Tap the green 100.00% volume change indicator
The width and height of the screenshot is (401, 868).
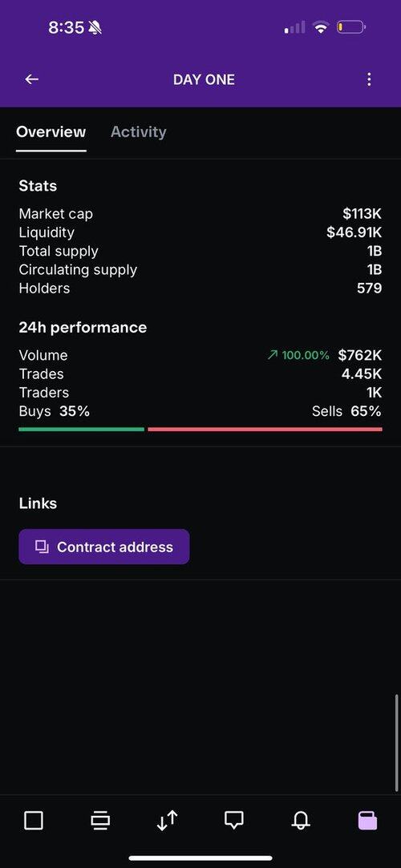298,355
